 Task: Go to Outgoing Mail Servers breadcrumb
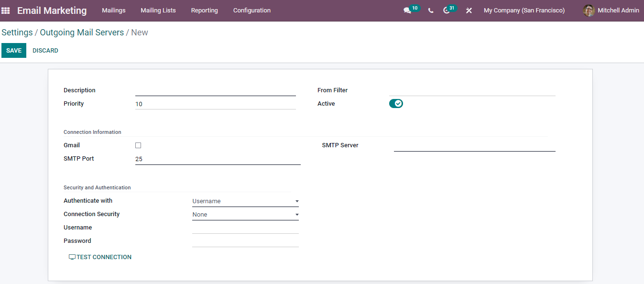pyautogui.click(x=82, y=33)
